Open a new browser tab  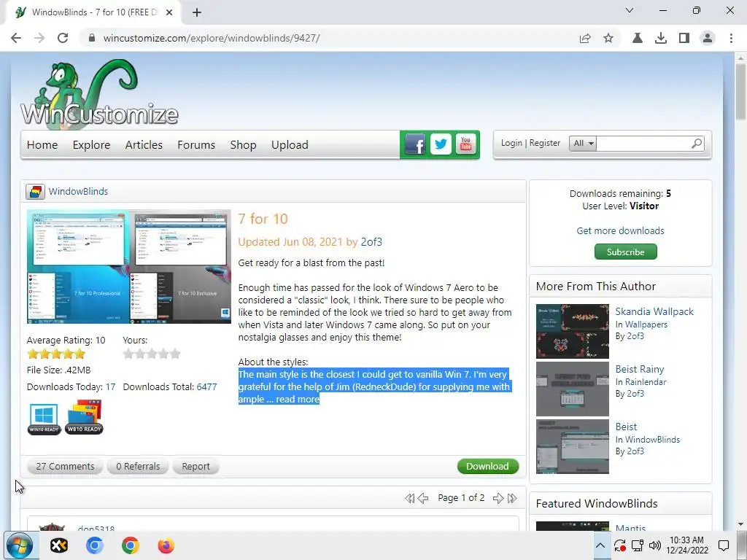(197, 12)
